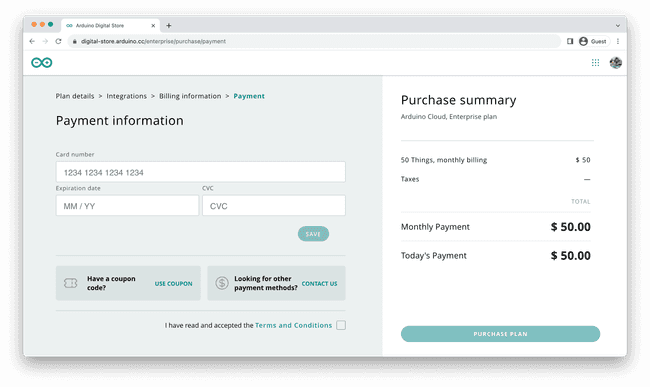Click the lock icon in address bar

[75, 41]
